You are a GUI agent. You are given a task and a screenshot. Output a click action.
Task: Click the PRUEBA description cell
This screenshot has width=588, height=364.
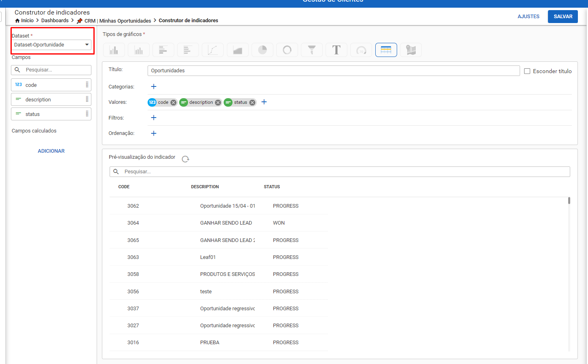point(209,343)
